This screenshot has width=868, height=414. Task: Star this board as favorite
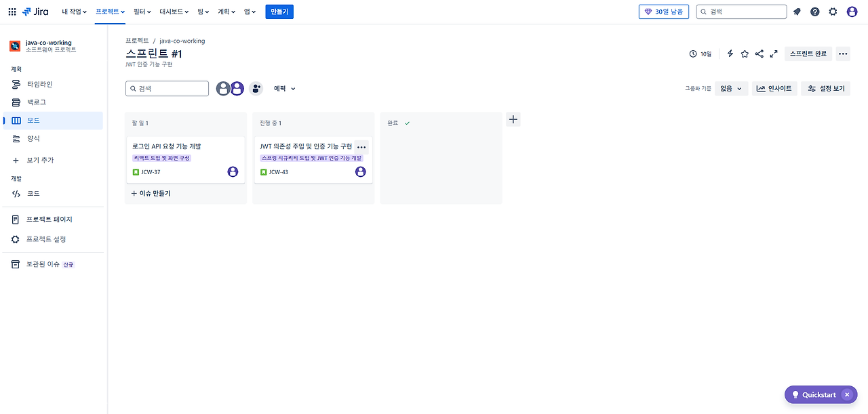745,54
